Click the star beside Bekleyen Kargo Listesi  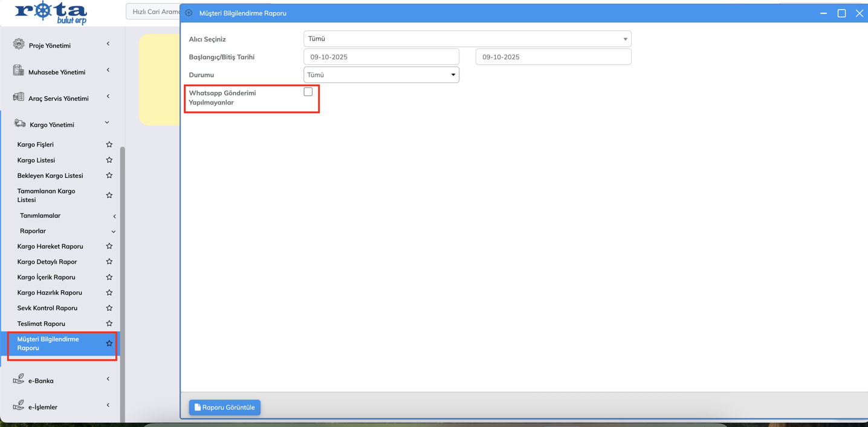[109, 175]
